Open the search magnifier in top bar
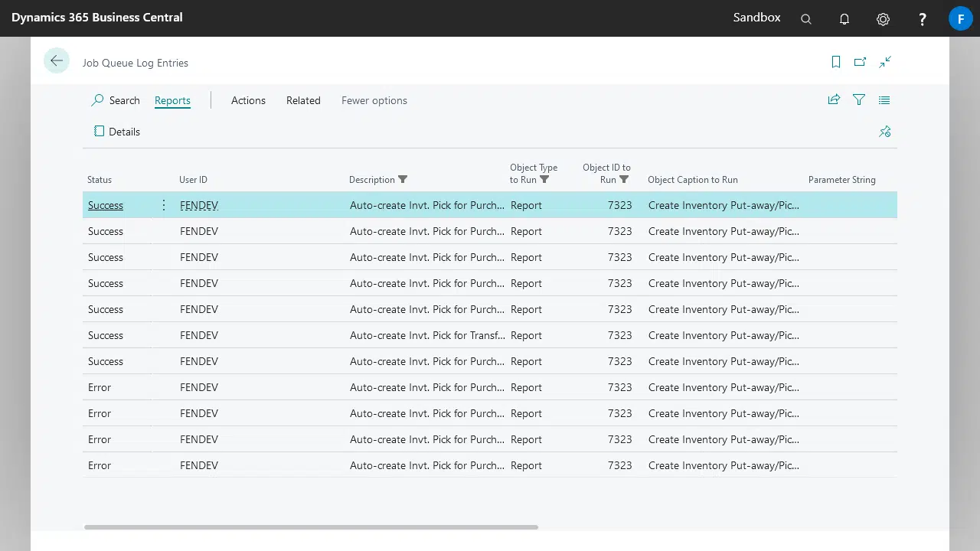 805,19
